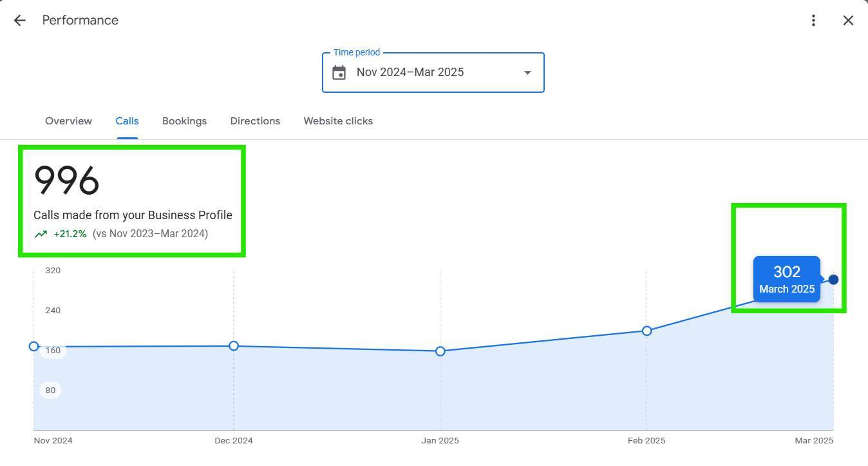The image size is (868, 466).
Task: Click the calendar icon in Time period
Action: [x=339, y=73]
